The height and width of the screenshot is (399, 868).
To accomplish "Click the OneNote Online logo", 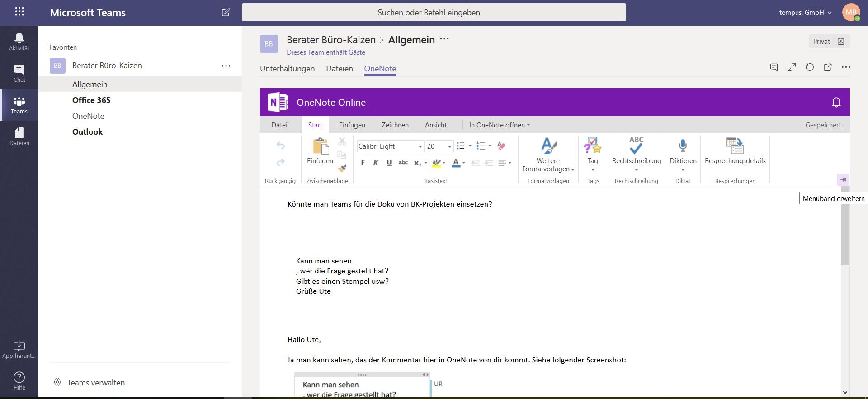I will coord(278,102).
